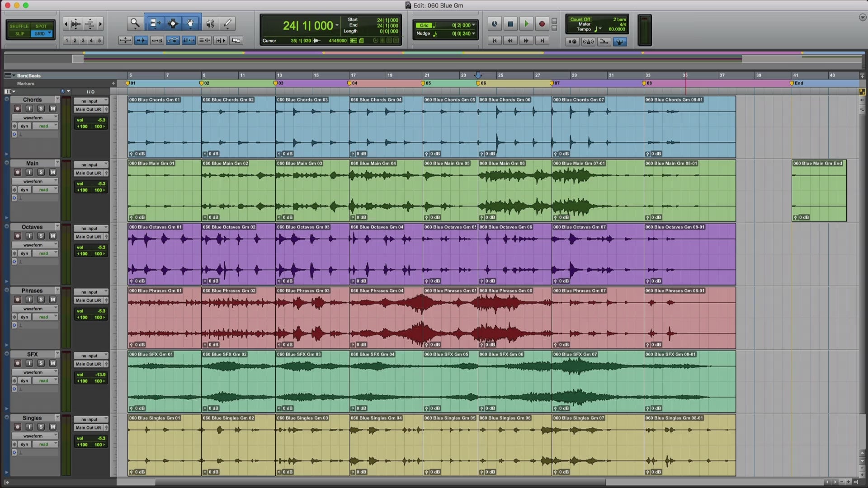Click the MIDI zoom icon
Viewport: 868px width, 488px height.
[90, 23]
